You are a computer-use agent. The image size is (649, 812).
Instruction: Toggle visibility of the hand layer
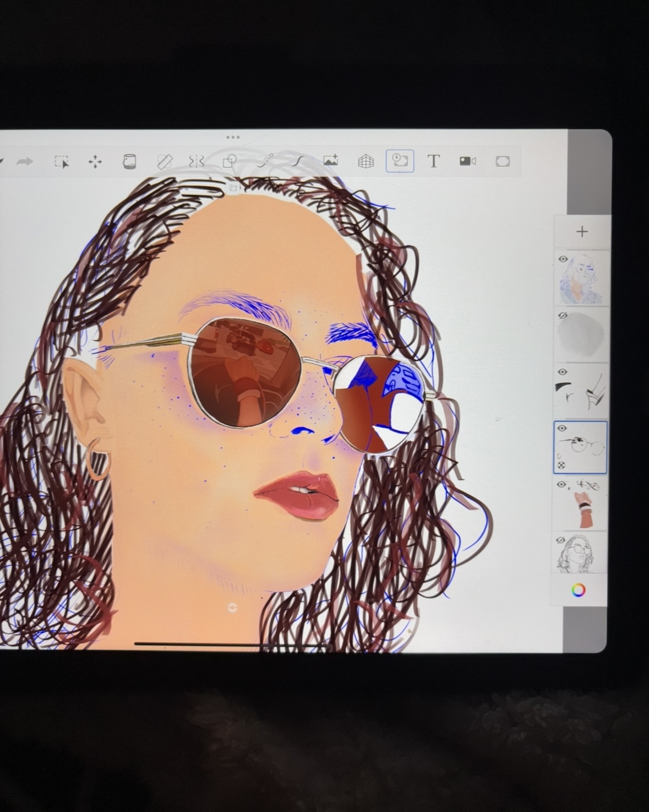pos(561,485)
